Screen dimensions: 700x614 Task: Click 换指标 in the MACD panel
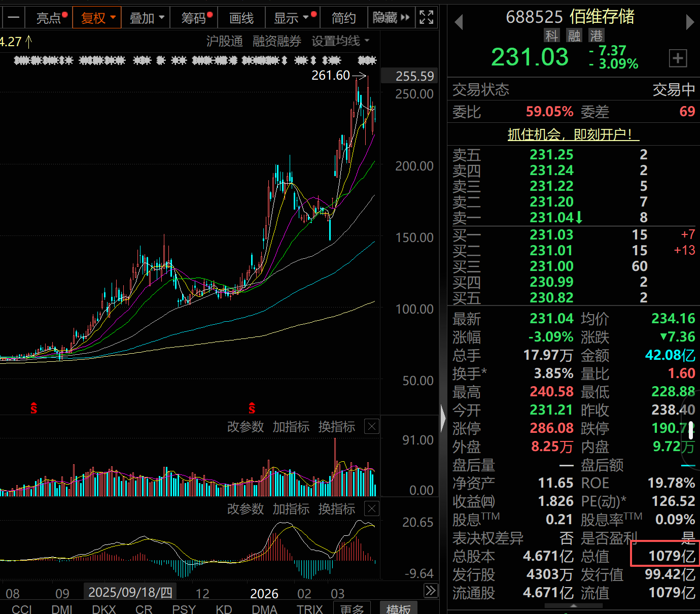337,509
